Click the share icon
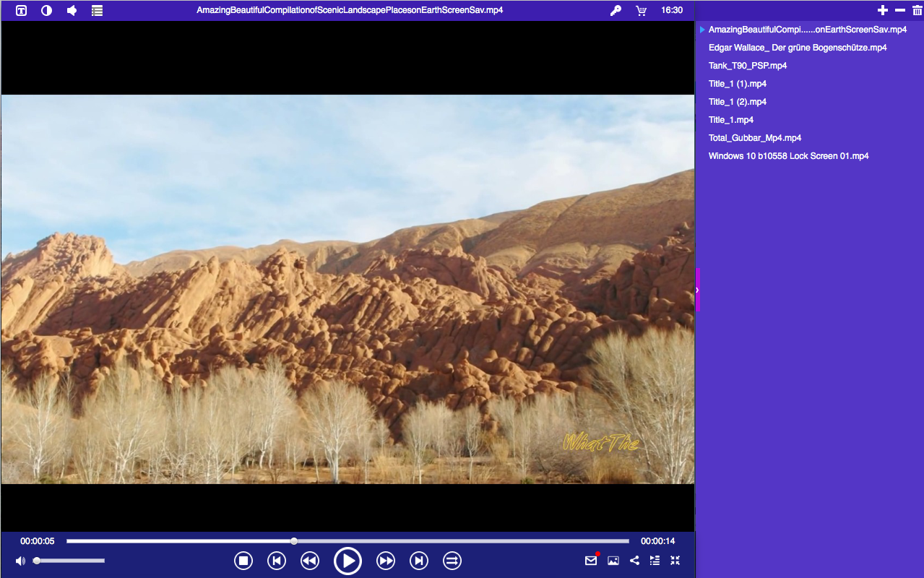This screenshot has height=578, width=924. click(634, 560)
